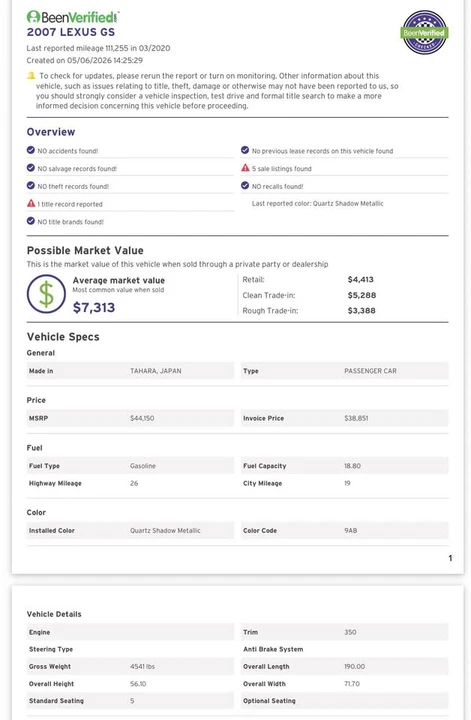Click the $7,313 average market value
The image size is (471, 720).
point(94,307)
